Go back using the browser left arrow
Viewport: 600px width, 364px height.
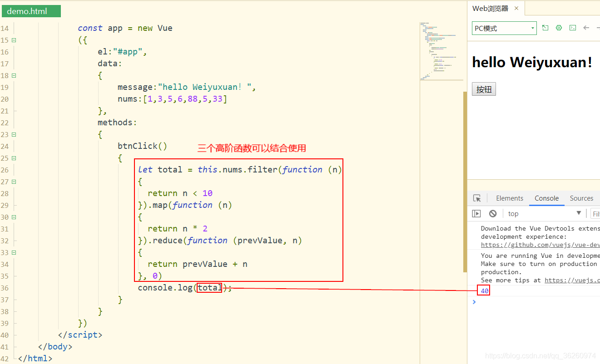(x=586, y=28)
